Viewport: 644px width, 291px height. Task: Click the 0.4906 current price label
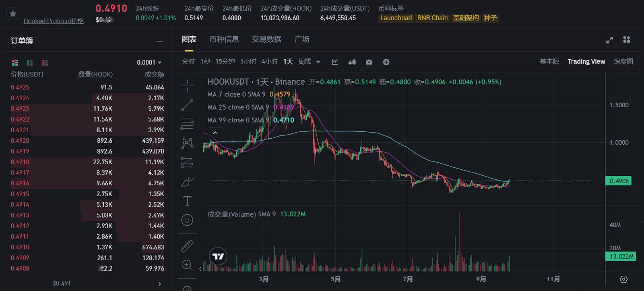(619, 181)
